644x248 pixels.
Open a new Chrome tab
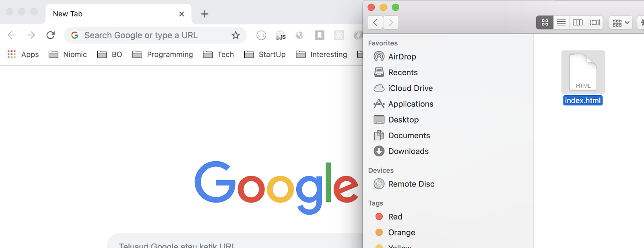point(204,14)
